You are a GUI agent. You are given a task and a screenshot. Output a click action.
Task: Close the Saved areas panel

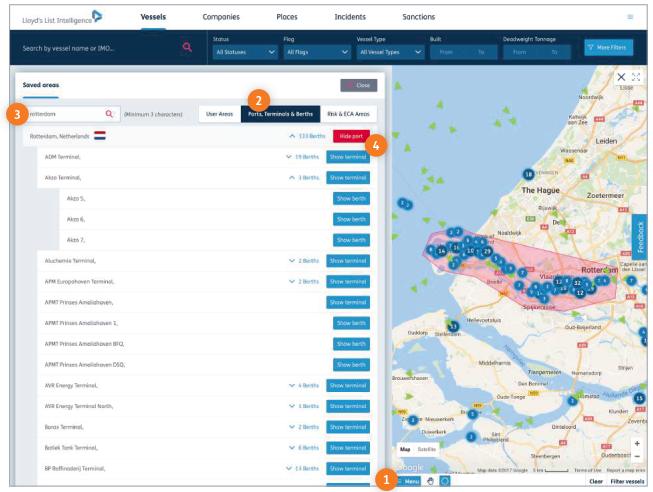point(359,85)
